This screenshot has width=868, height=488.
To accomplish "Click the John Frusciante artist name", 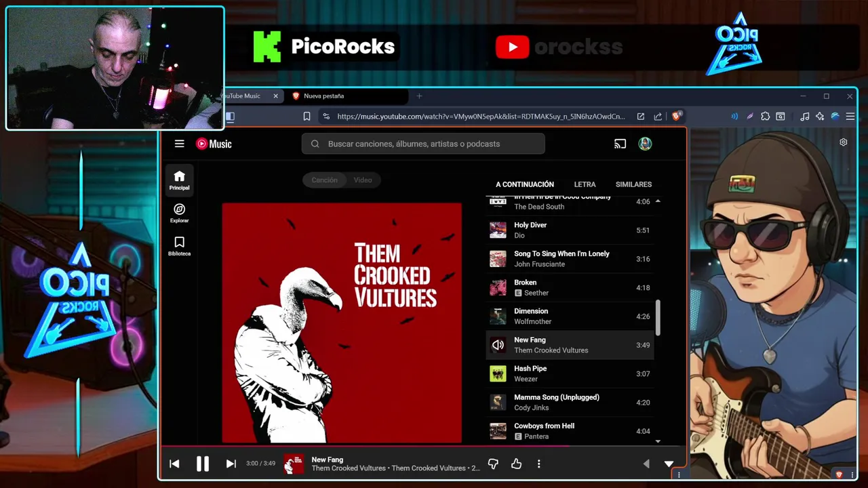I will [539, 264].
